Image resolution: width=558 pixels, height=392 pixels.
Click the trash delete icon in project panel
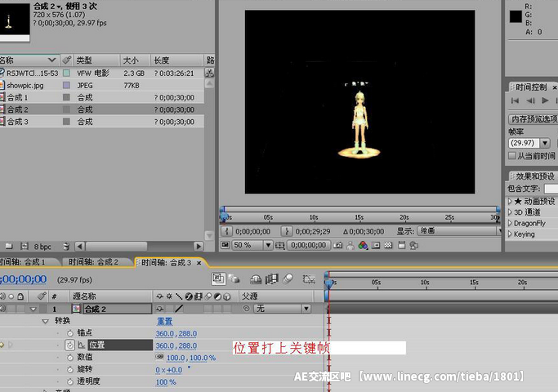click(x=66, y=246)
